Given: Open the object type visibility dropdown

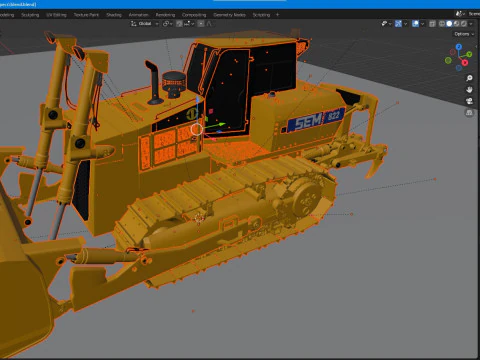Looking at the screenshot, I should (x=386, y=24).
